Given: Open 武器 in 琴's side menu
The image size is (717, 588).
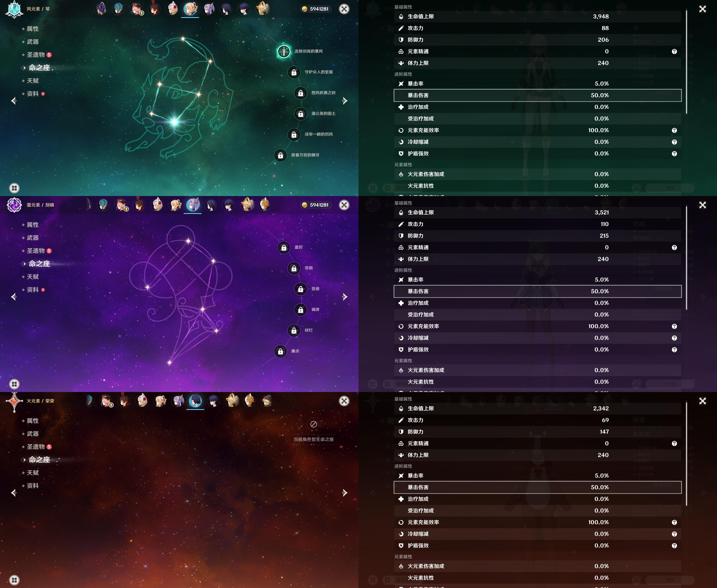Looking at the screenshot, I should [x=32, y=42].
